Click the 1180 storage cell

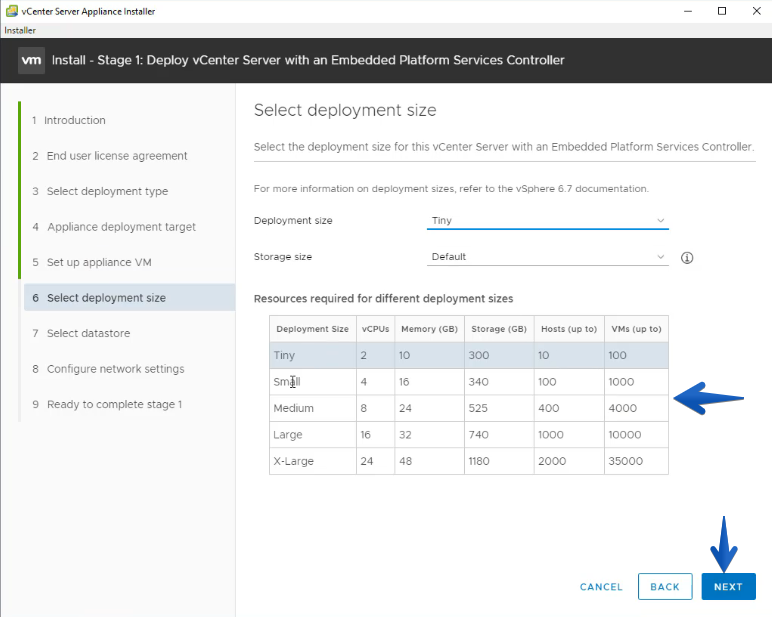[499, 461]
